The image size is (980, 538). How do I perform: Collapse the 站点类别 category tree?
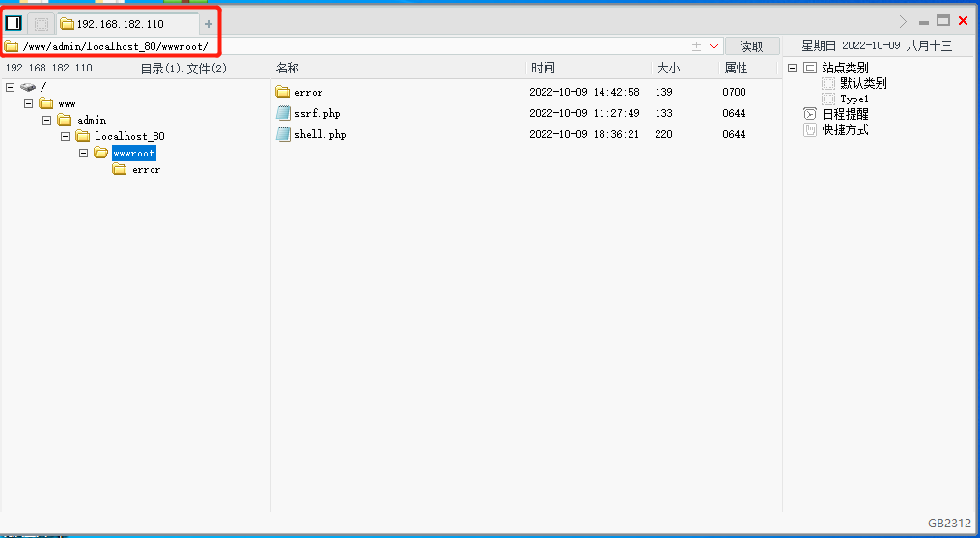[x=792, y=68]
